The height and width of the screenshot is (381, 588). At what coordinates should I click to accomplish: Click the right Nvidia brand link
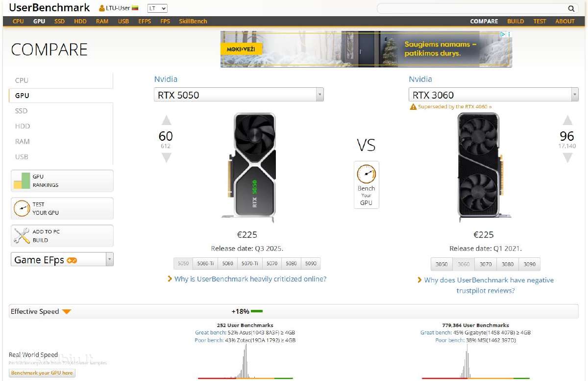420,79
